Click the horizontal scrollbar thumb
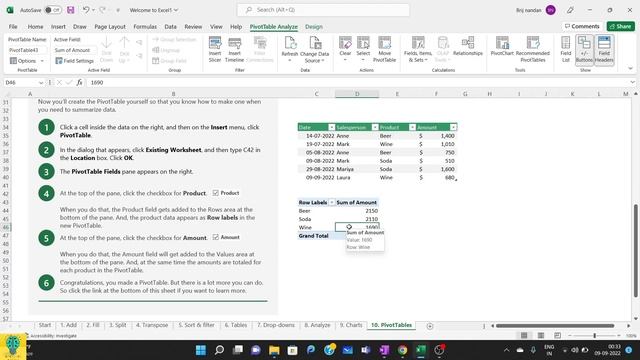Image resolution: width=640 pixels, height=360 pixels. click(555, 326)
